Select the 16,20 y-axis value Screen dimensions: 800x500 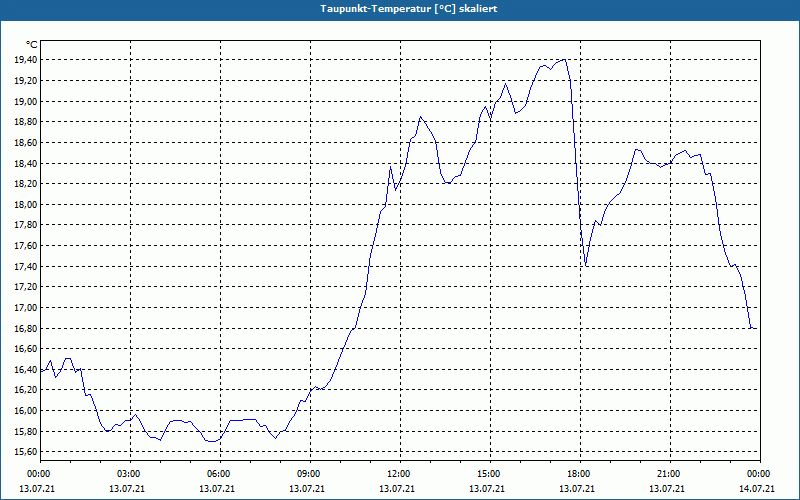[x=26, y=390]
